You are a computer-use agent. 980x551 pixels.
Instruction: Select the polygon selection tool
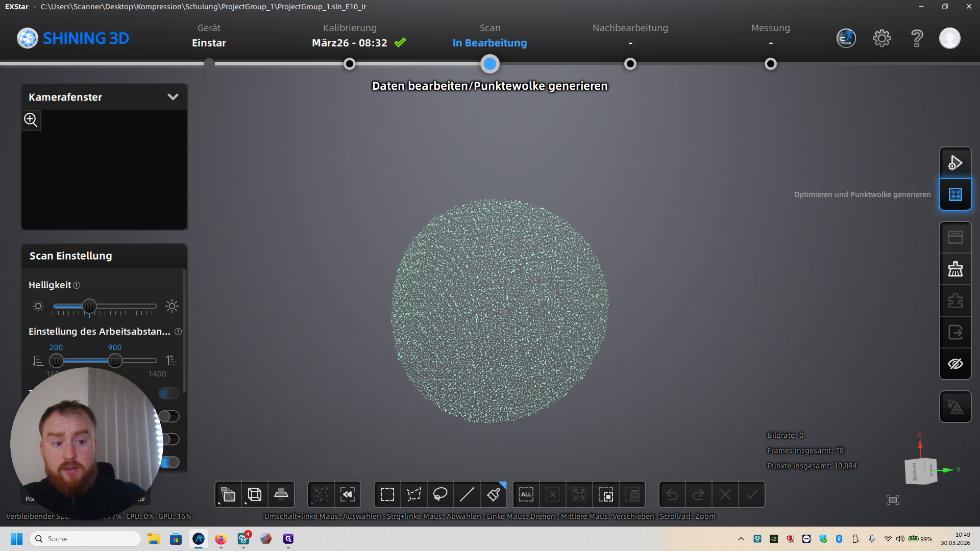tap(414, 494)
